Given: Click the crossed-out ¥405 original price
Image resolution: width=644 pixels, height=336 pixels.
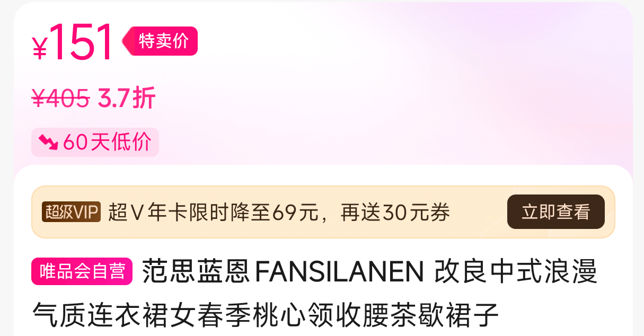Looking at the screenshot, I should pyautogui.click(x=60, y=99).
